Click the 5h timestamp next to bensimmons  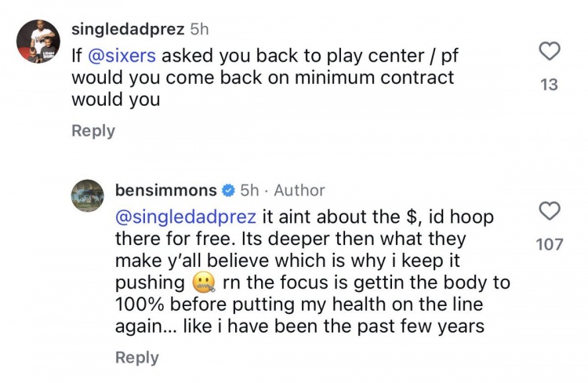(x=249, y=190)
